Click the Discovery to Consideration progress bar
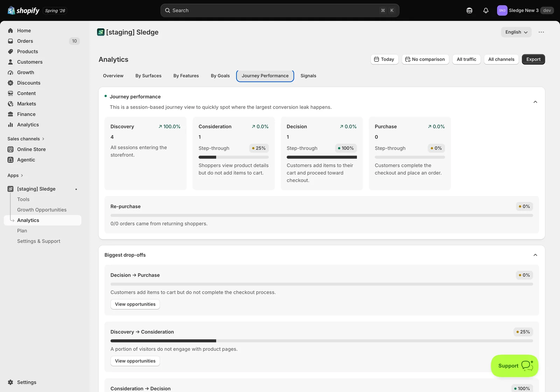Screen dimensions: 560x392 tap(322, 341)
